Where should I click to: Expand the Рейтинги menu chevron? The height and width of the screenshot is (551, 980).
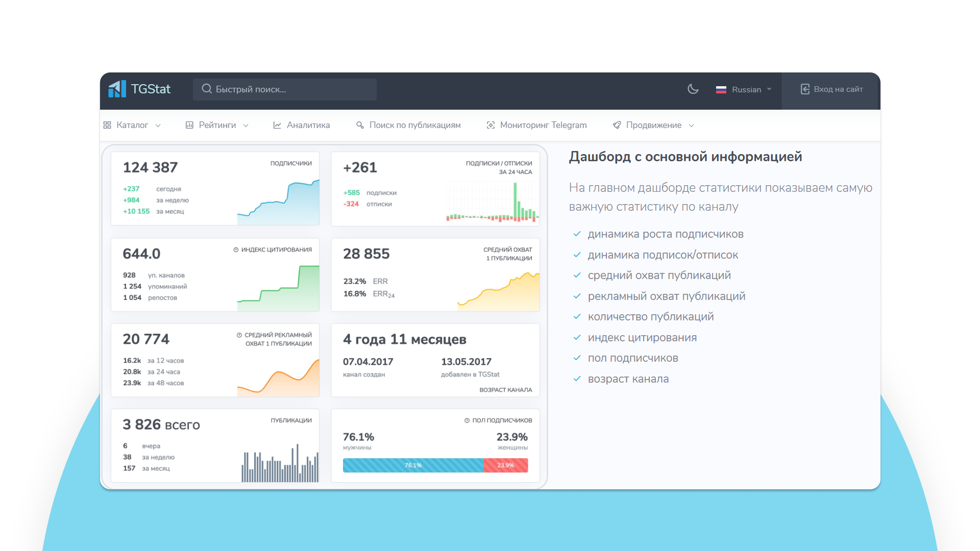[246, 126]
